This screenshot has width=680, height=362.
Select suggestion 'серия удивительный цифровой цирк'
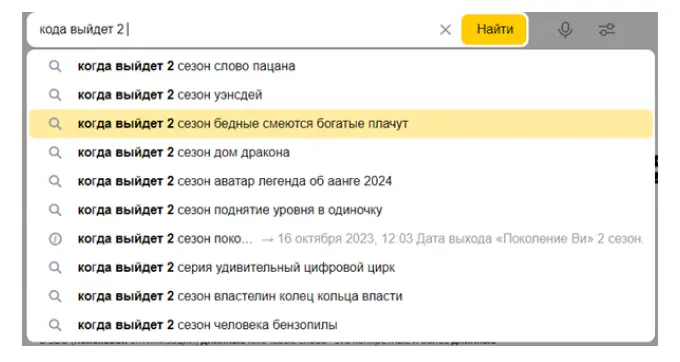tap(340, 267)
